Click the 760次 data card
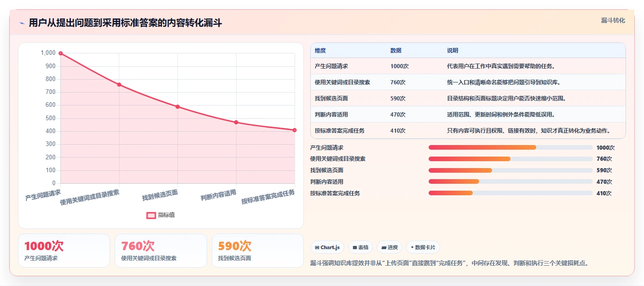This screenshot has width=644, height=286. point(161,251)
